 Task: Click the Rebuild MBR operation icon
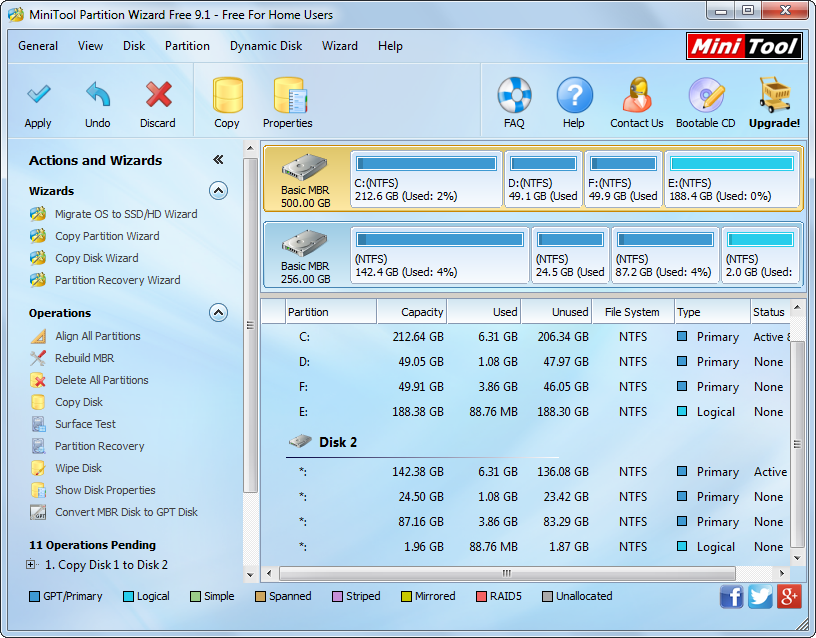(38, 358)
